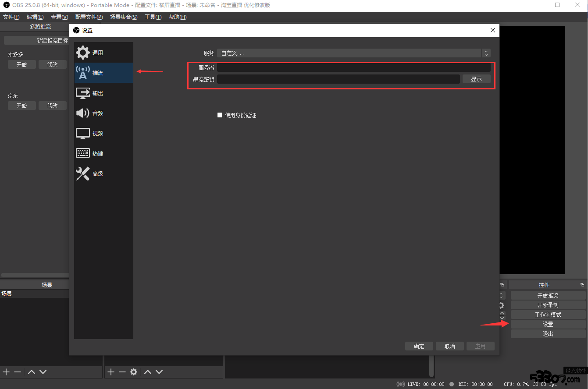Move scene up with up arrow
Screen dimensions: 588x389
32,372
